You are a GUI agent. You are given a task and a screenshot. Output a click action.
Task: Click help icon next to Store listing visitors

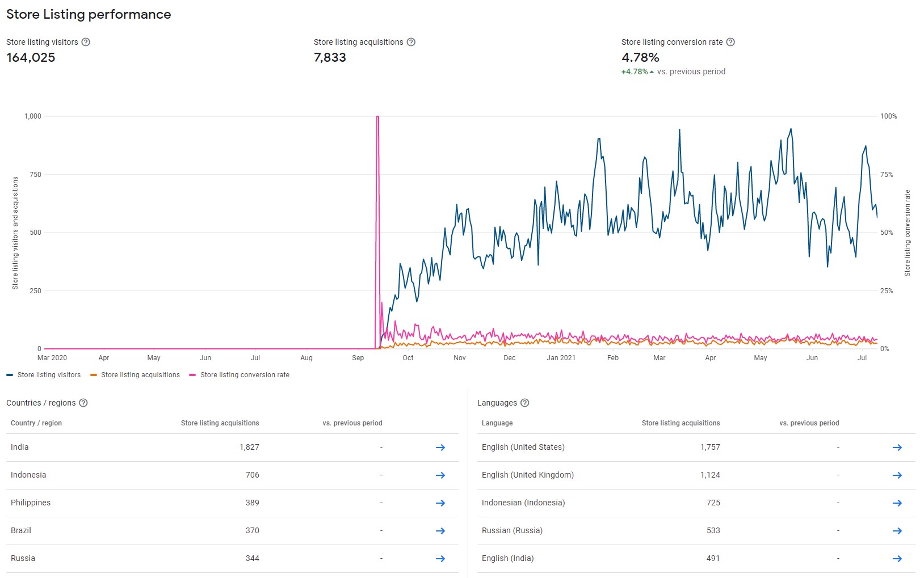(86, 42)
